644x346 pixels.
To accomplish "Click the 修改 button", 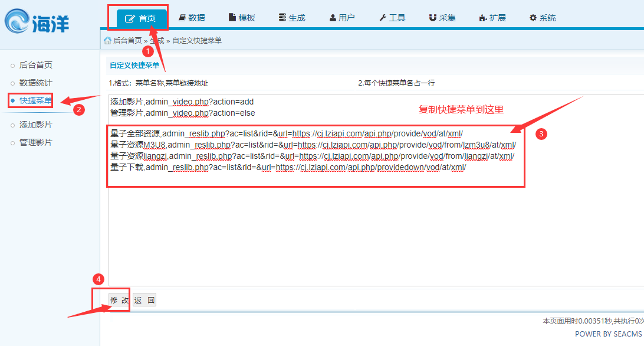I will point(120,300).
